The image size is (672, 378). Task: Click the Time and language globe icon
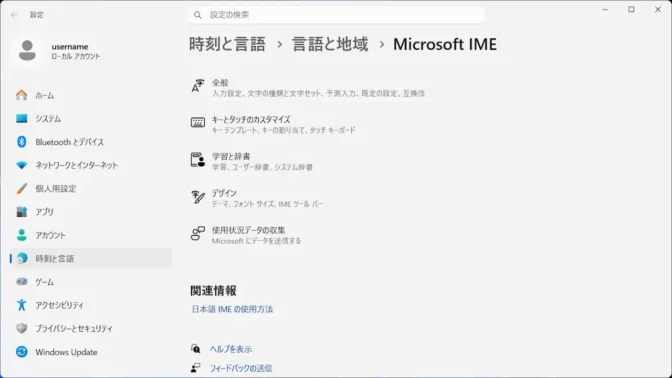tap(21, 258)
